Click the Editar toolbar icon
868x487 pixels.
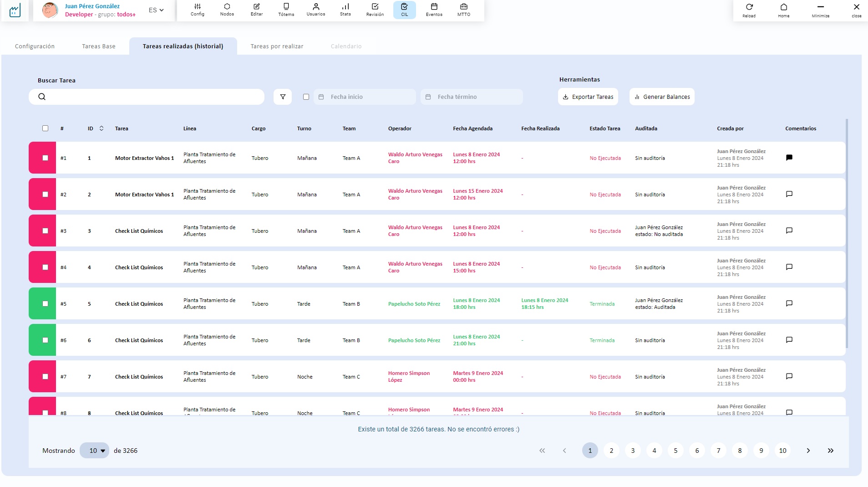(x=257, y=10)
